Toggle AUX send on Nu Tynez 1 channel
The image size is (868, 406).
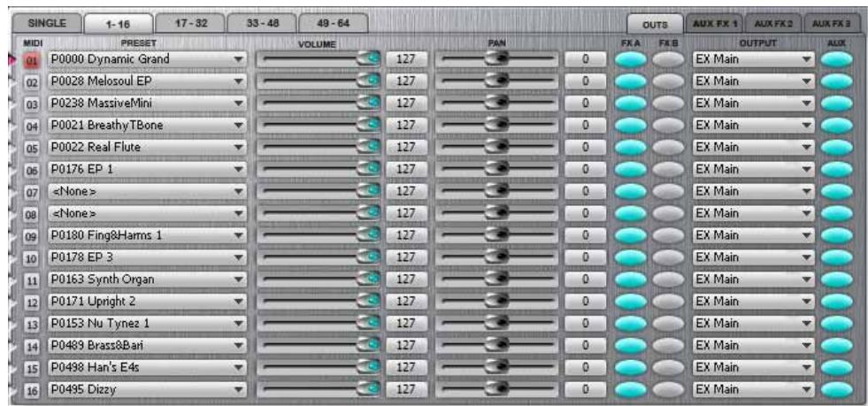tap(836, 324)
